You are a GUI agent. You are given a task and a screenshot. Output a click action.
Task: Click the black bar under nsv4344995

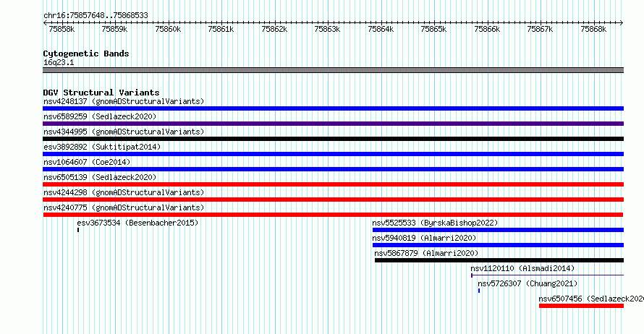coord(333,139)
